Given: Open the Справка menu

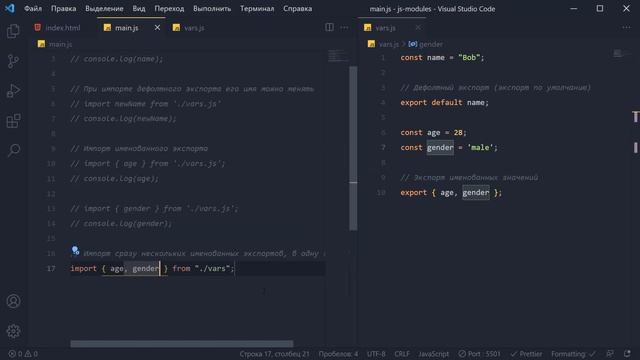Looking at the screenshot, I should point(298,8).
